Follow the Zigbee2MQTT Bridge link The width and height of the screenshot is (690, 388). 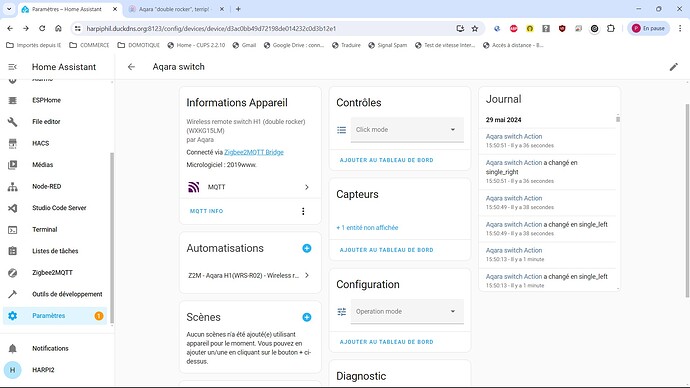[254, 152]
